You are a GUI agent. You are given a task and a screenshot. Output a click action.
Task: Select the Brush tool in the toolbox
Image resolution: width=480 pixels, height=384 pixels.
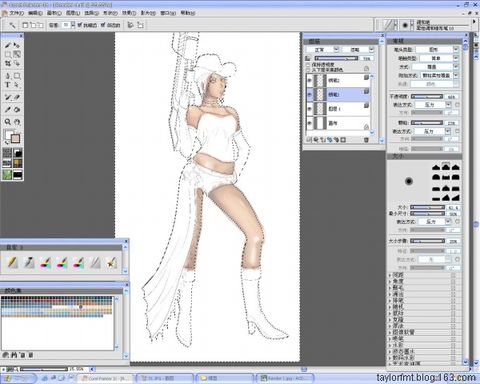[x=8, y=45]
